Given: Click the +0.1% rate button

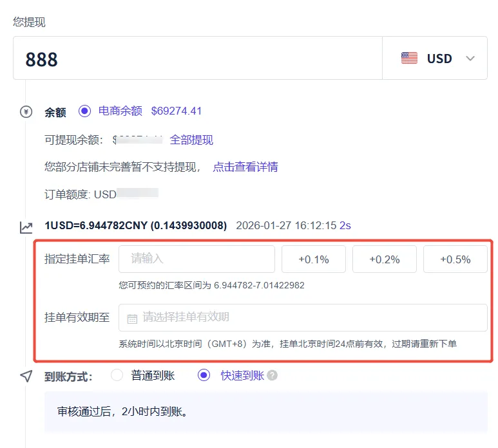Looking at the screenshot, I should [x=314, y=259].
